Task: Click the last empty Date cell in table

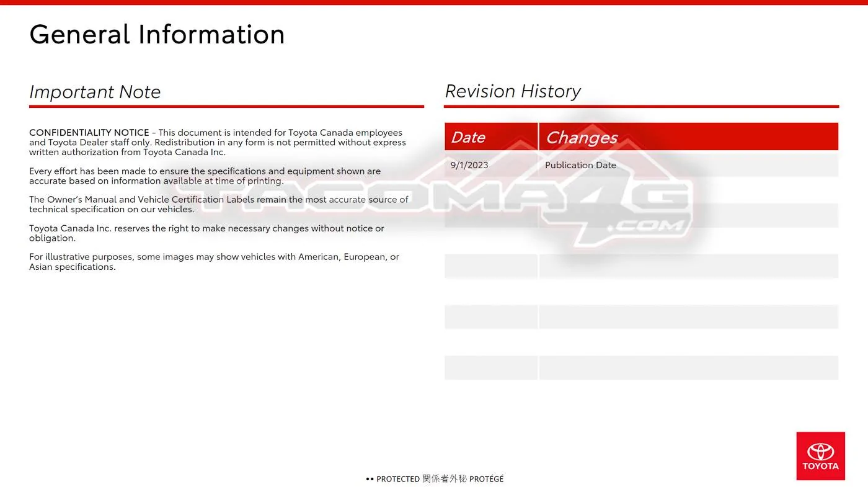Action: point(490,368)
